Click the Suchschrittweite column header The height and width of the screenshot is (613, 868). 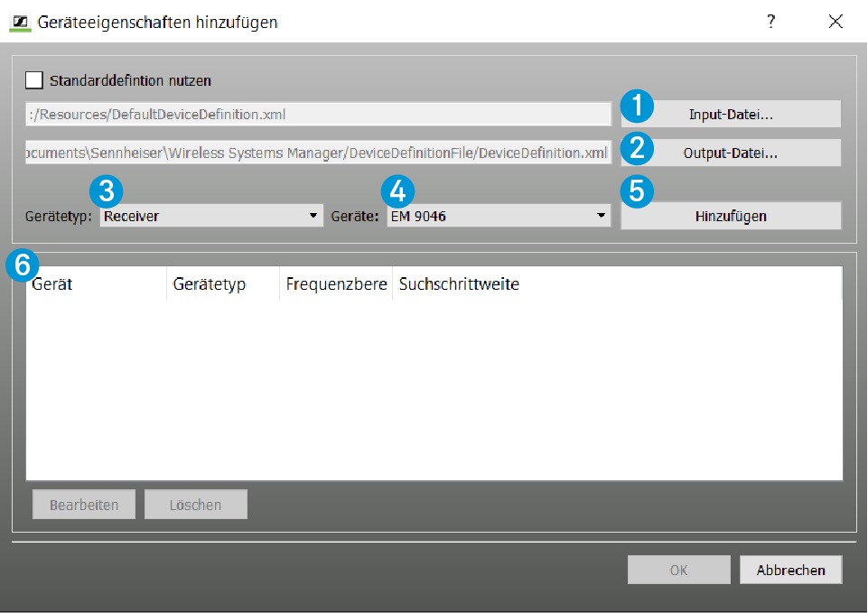[x=459, y=284]
